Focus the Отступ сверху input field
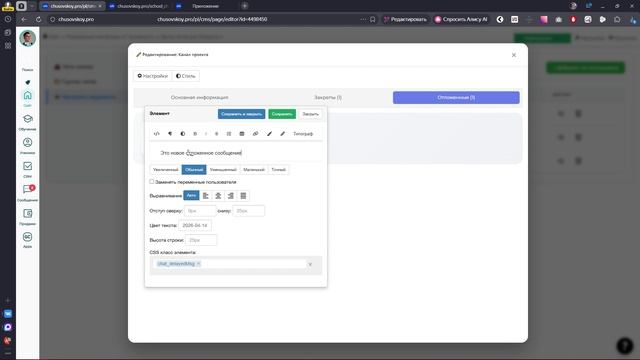Image resolution: width=640 pixels, height=360 pixels. (x=200, y=211)
